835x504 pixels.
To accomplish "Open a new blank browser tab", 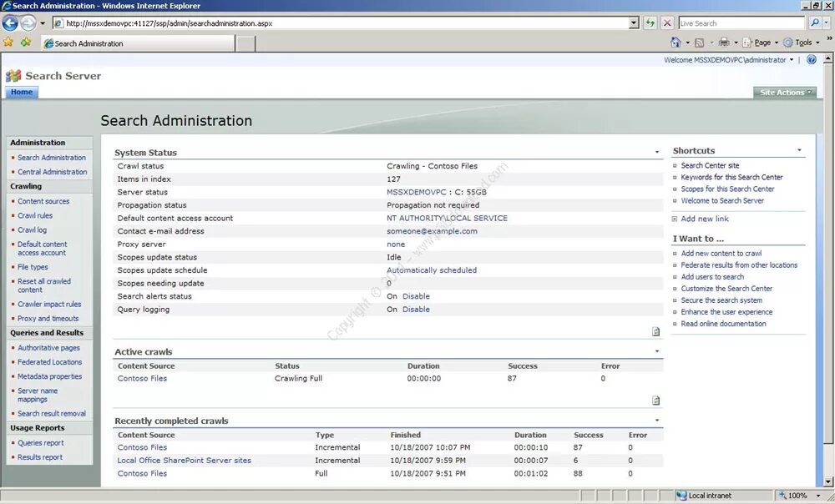I will click(245, 43).
